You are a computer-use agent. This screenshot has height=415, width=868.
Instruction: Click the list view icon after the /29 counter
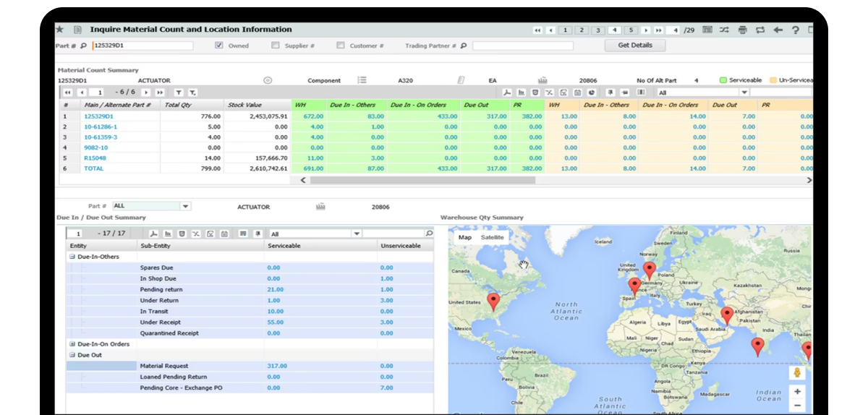pos(707,30)
